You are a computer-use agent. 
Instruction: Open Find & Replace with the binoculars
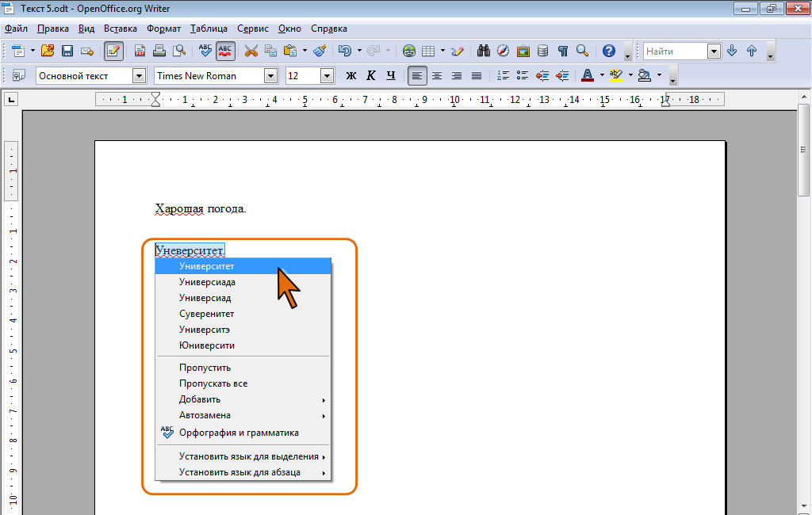484,51
